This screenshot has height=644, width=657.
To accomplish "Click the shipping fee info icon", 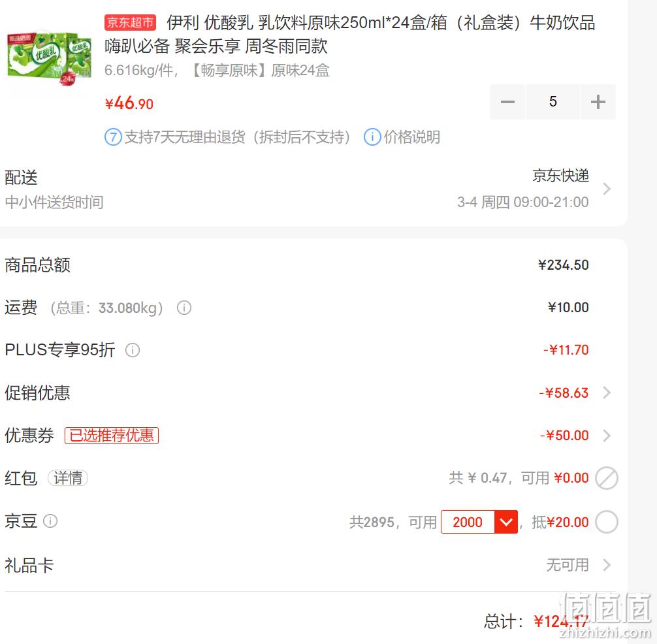I will [184, 308].
